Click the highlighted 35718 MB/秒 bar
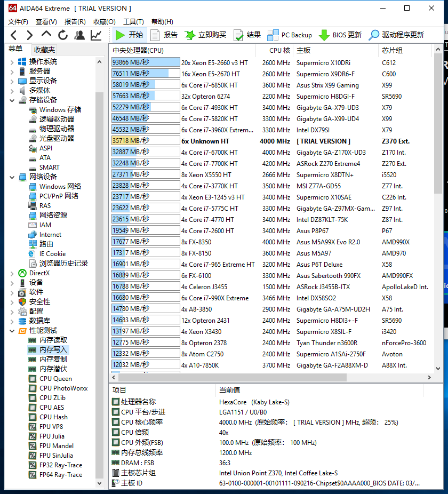The width and height of the screenshot is (448, 494). coord(146,141)
